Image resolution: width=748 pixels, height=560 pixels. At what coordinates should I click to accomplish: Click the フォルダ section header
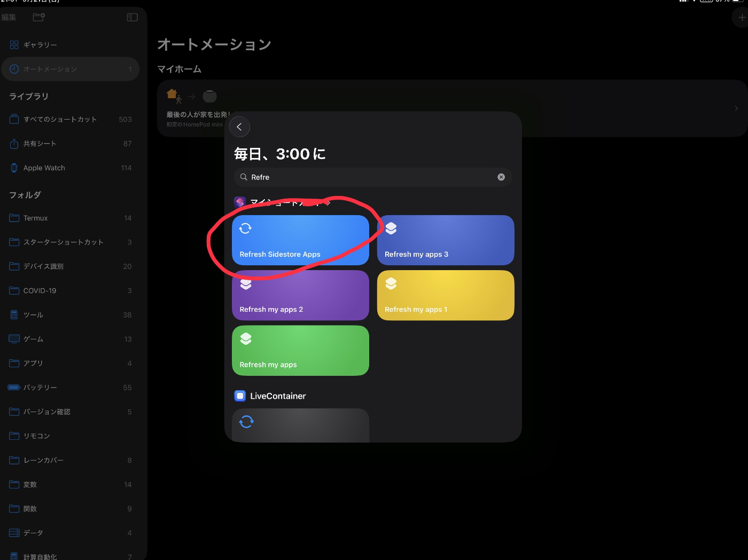(25, 195)
